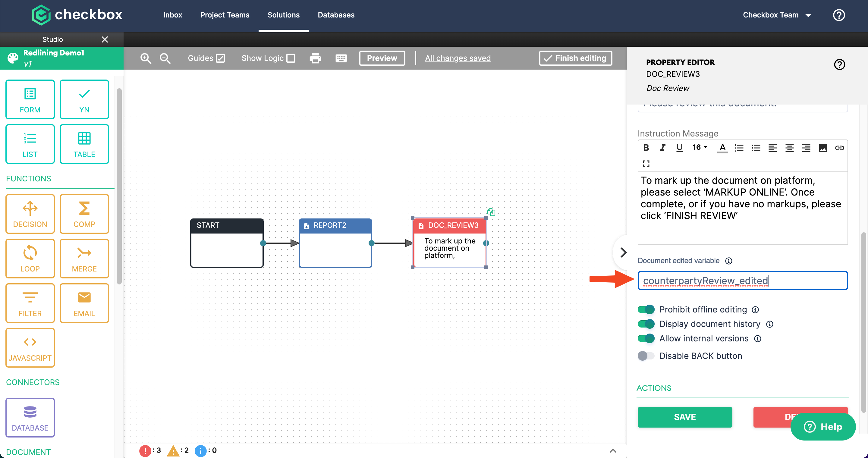Zoom out of the canvas
The height and width of the screenshot is (458, 868).
pyautogui.click(x=165, y=58)
